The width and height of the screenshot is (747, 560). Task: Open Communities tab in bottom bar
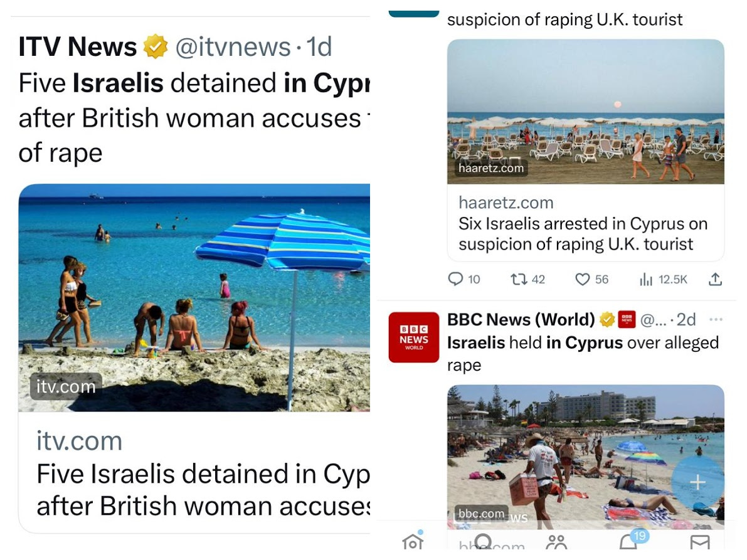click(x=556, y=542)
